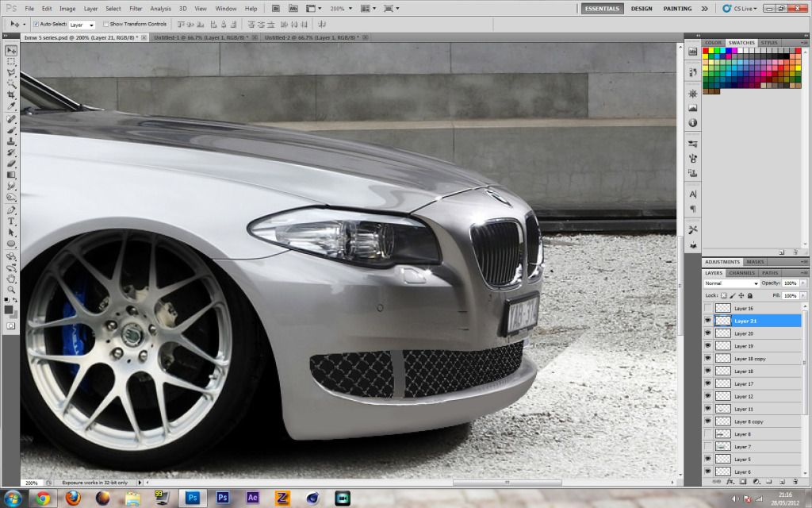This screenshot has height=508, width=812.
Task: Pick the red swatch in Swatches panel
Action: (706, 51)
